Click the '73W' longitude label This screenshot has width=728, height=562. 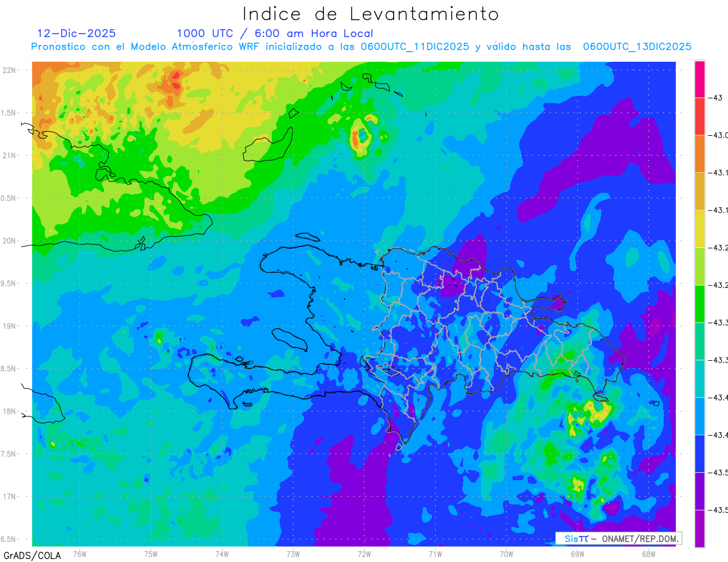tap(293, 554)
